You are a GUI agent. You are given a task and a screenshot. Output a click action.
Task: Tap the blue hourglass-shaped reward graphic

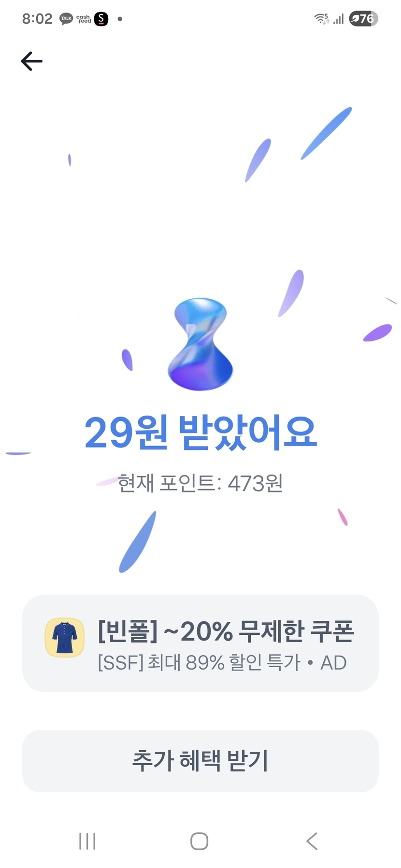[x=200, y=344]
